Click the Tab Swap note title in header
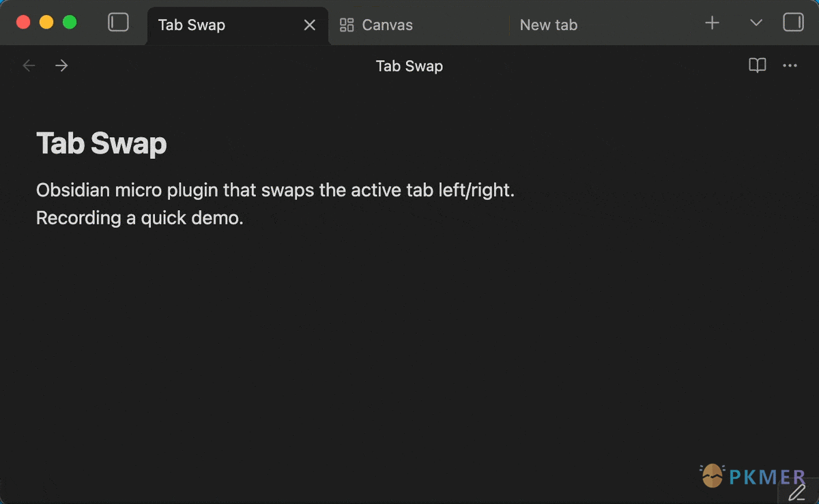Image resolution: width=819 pixels, height=504 pixels. (409, 66)
